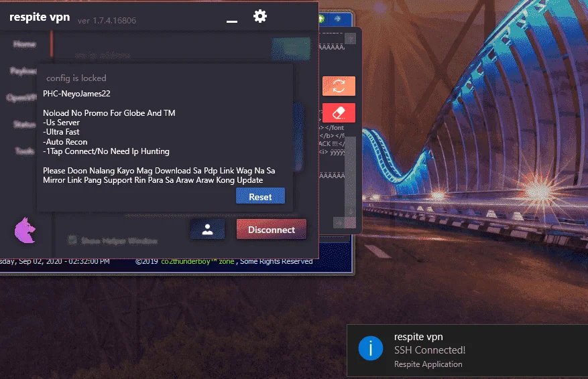
Task: Open the settings gear in respite vpn
Action: coord(260,16)
